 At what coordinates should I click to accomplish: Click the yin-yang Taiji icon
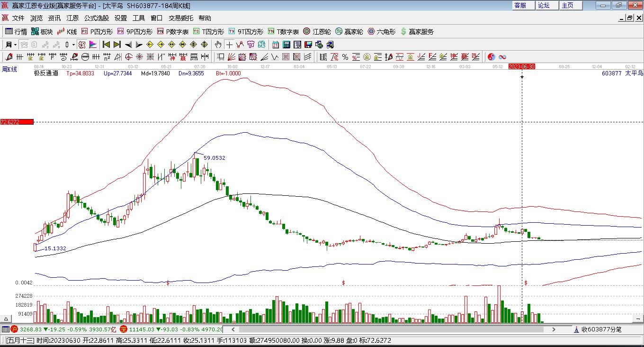(492, 57)
